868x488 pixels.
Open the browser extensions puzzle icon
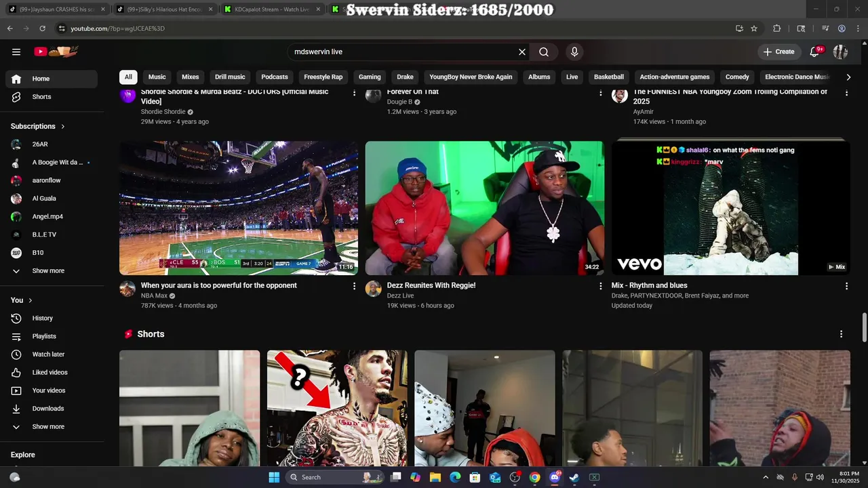(x=777, y=28)
